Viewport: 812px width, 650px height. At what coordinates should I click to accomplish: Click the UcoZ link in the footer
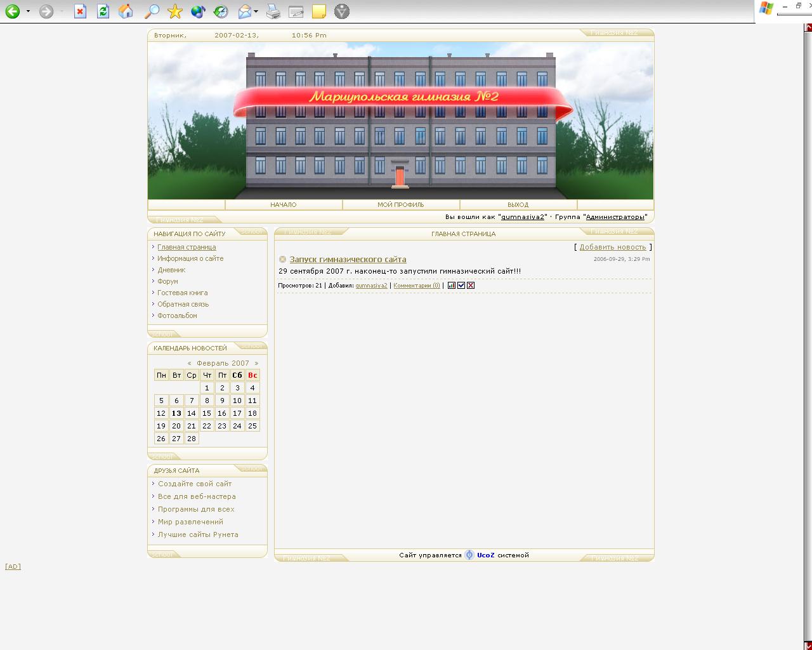pos(485,555)
